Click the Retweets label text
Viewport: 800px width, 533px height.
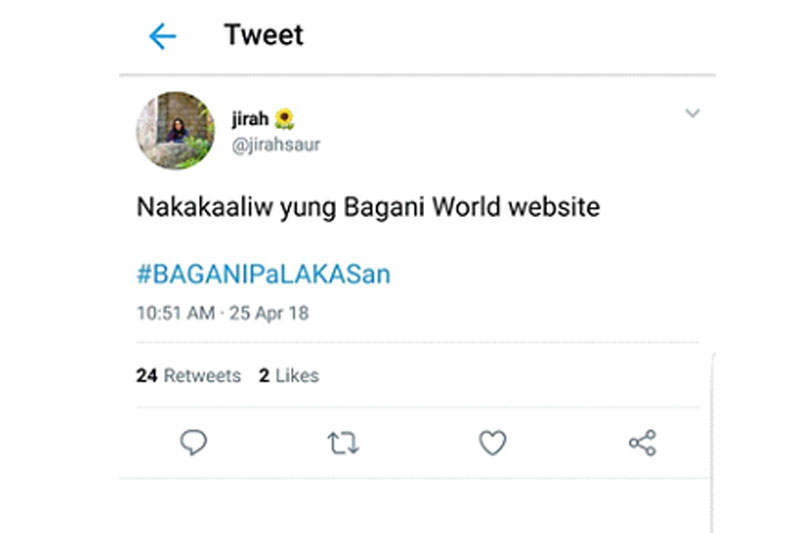pos(202,375)
